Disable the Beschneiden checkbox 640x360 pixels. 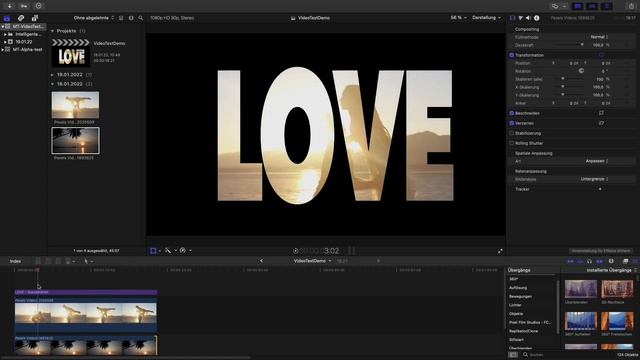(511, 113)
